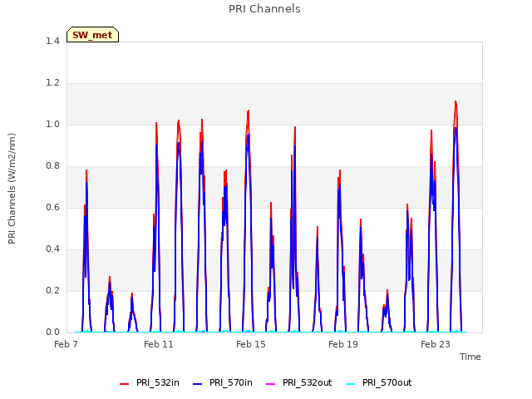The height and width of the screenshot is (399, 532).
Task: Click the Feb 23 x-axis tick label
Action: (436, 344)
